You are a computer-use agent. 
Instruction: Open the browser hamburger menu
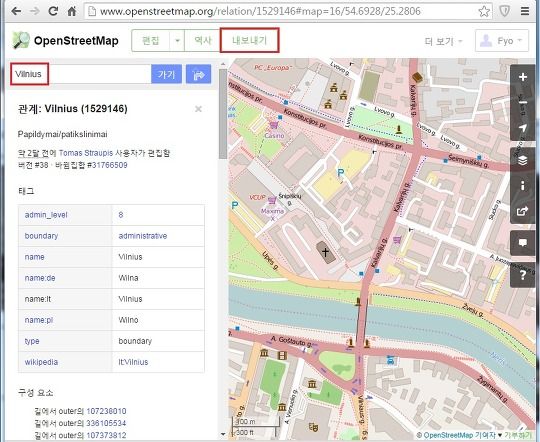[x=525, y=11]
